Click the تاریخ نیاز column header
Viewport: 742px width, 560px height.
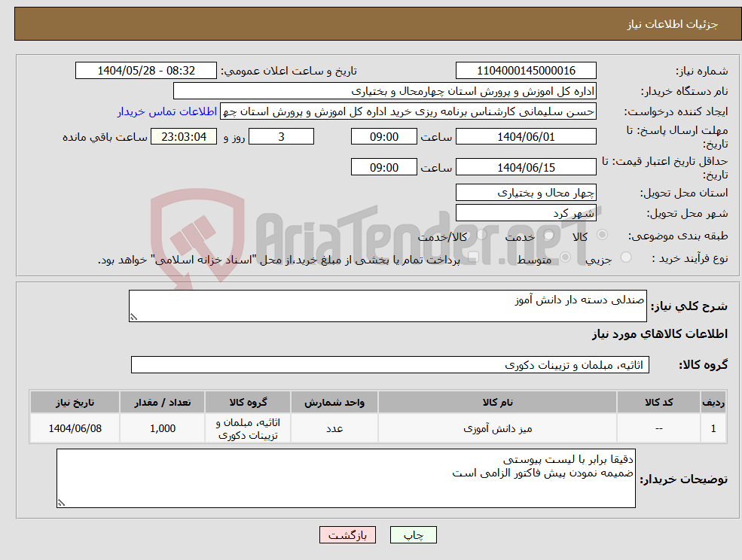pyautogui.click(x=75, y=402)
